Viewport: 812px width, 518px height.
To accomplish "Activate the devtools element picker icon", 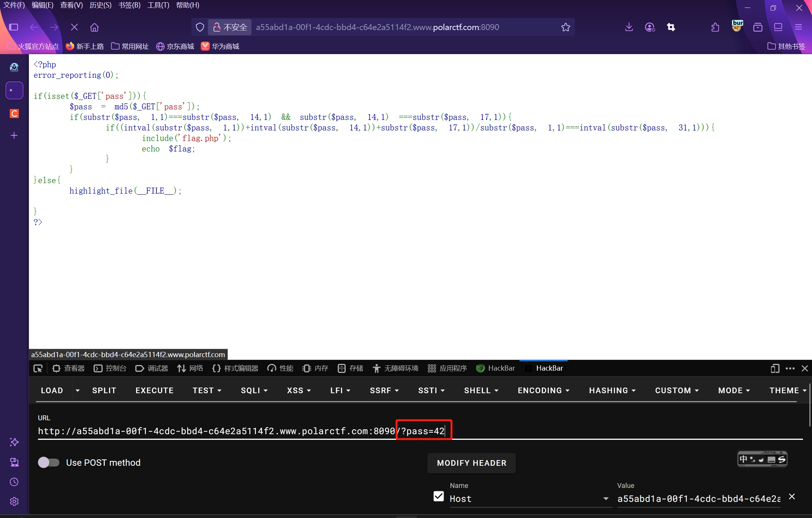I will [38, 368].
